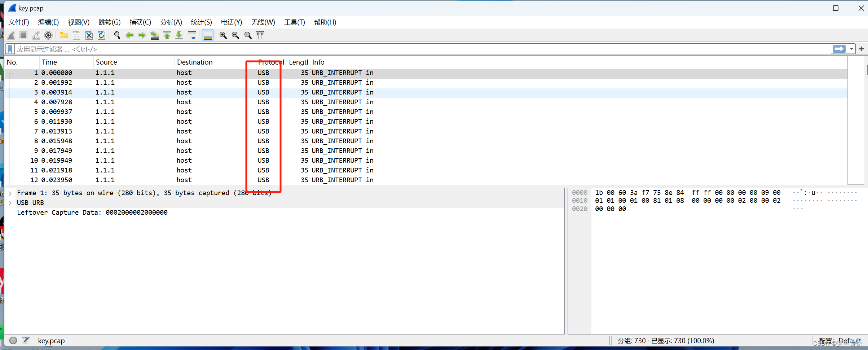Open the find packet tool
Screen dimensions: 868x350
tap(117, 35)
